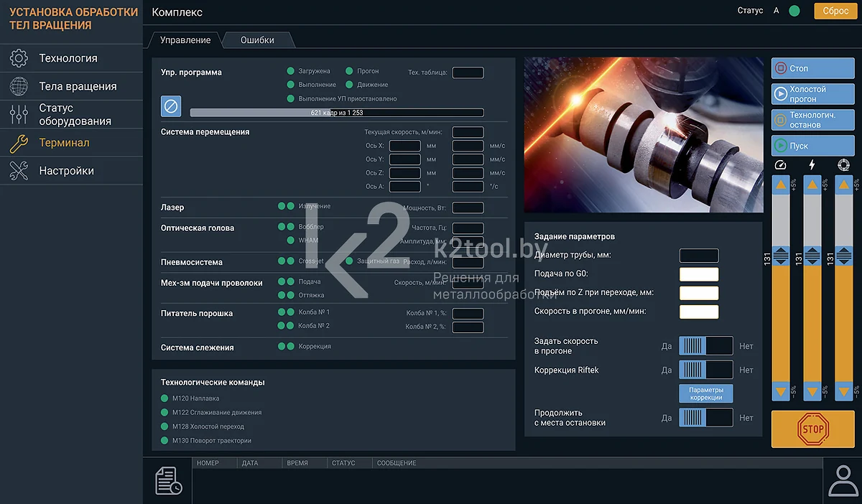Screen dimensions: 862x504
Task: Toggle the Задать скорость в прогоне switch
Action: (706, 346)
